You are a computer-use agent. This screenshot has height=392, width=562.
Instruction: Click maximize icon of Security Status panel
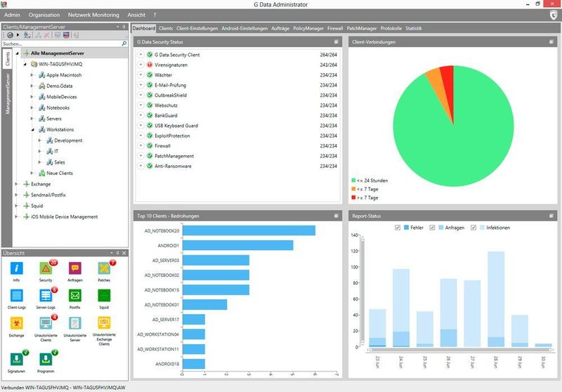click(336, 42)
